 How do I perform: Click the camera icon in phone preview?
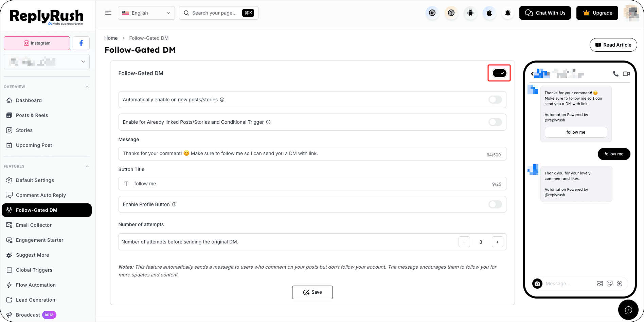coord(537,284)
